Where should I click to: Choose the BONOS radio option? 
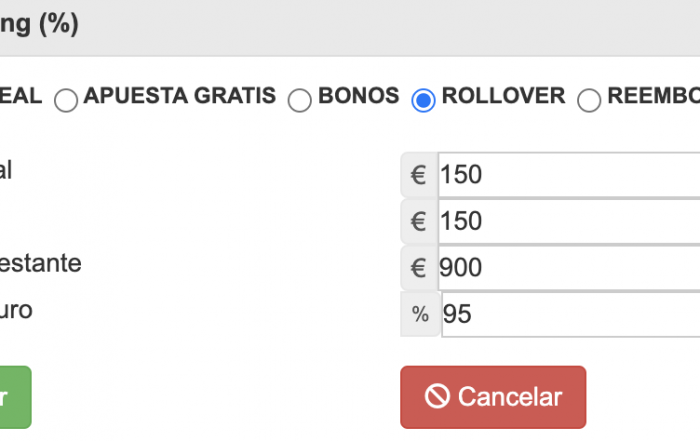[299, 100]
